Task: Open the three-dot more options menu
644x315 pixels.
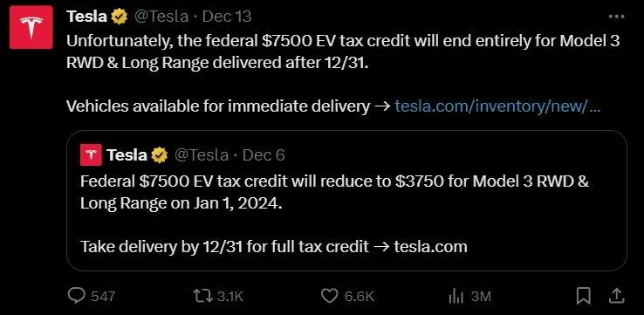Action: tap(616, 17)
